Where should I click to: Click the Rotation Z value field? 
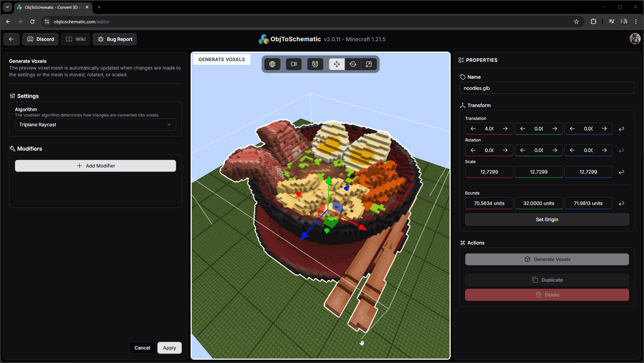(588, 150)
